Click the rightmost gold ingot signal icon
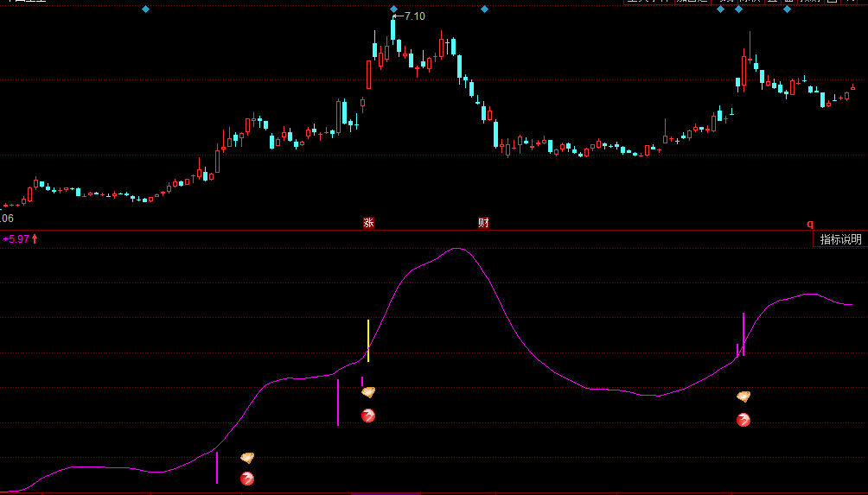The height and width of the screenshot is (495, 868). [743, 397]
